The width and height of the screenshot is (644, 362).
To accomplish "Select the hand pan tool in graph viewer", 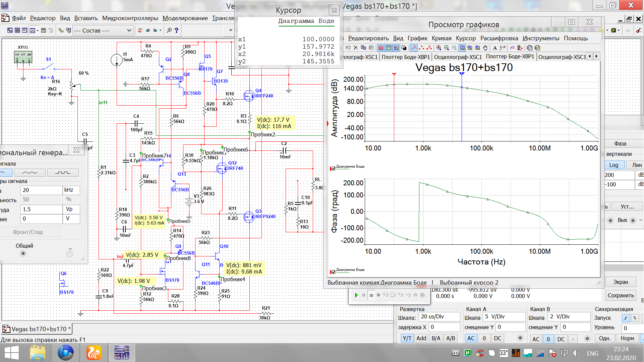I will 485,48.
